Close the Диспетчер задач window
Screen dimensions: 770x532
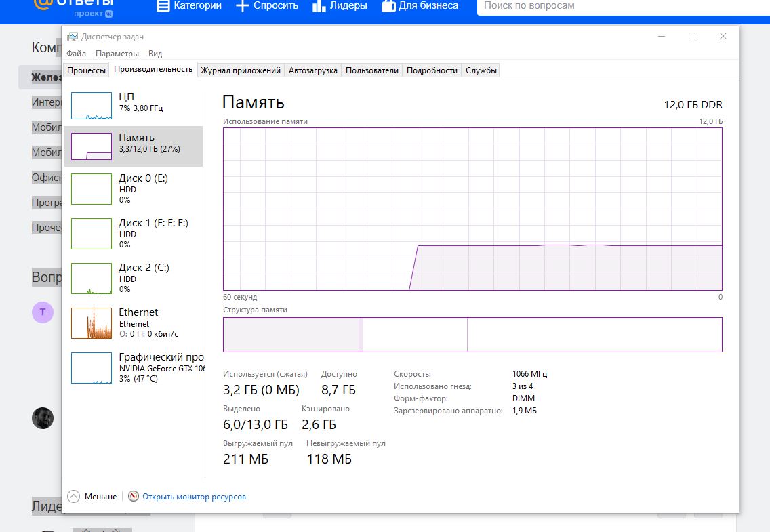(x=723, y=37)
